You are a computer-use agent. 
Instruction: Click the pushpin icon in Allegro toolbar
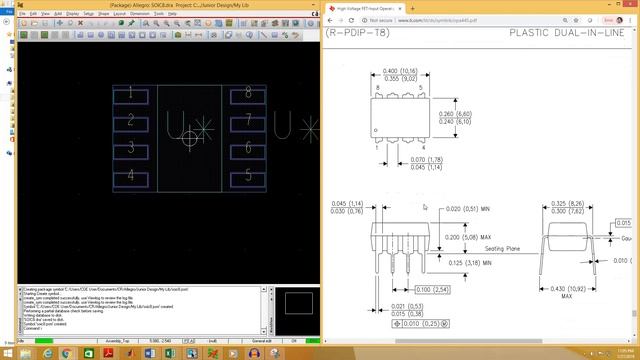click(131, 23)
